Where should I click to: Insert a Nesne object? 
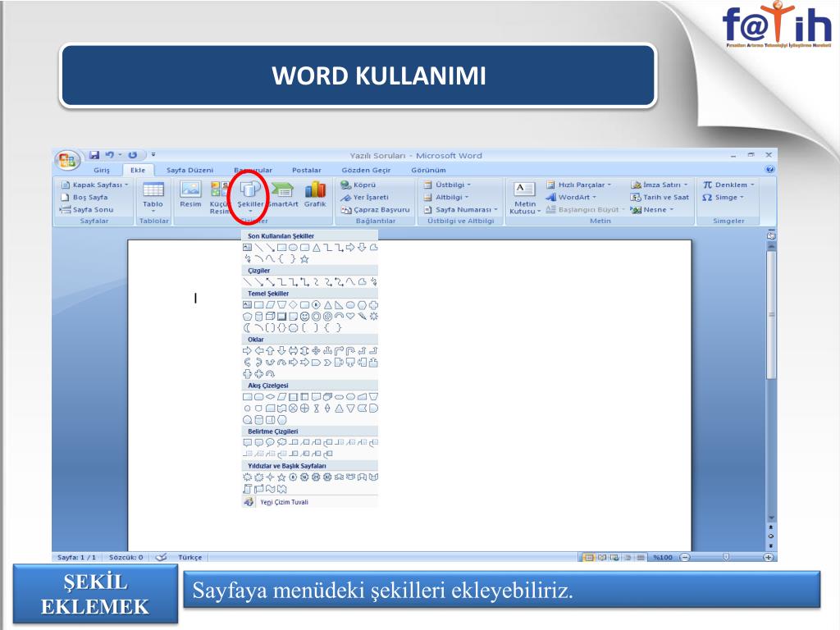[652, 209]
